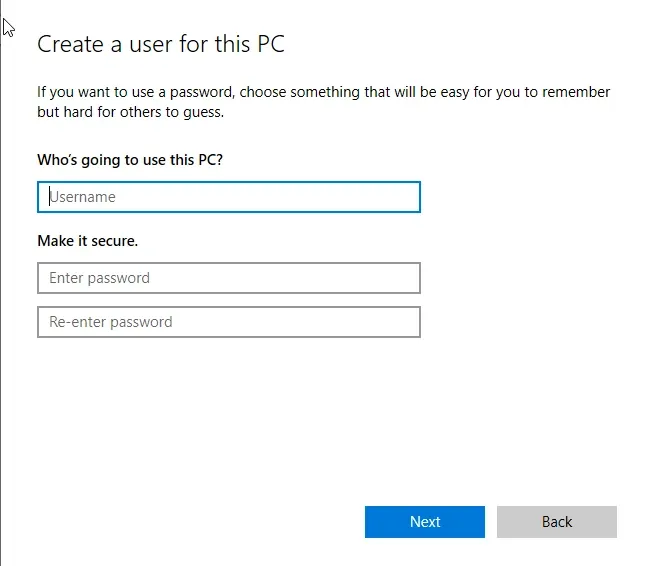Go back using the Back button
The height and width of the screenshot is (566, 651).
coord(556,522)
